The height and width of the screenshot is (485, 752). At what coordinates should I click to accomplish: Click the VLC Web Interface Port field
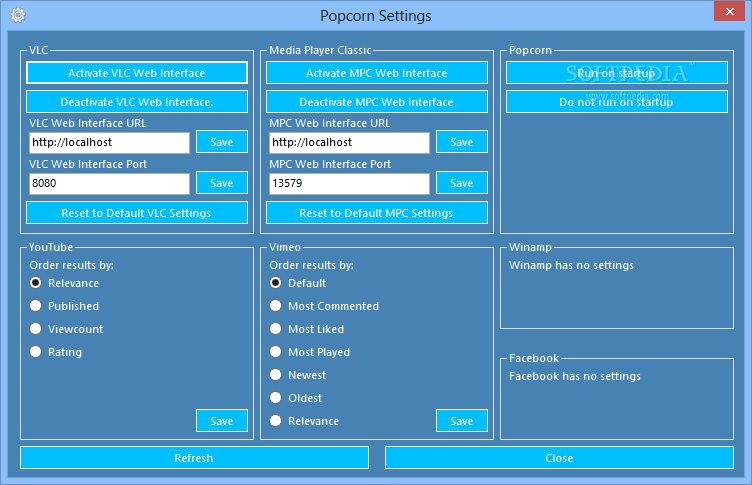click(109, 183)
